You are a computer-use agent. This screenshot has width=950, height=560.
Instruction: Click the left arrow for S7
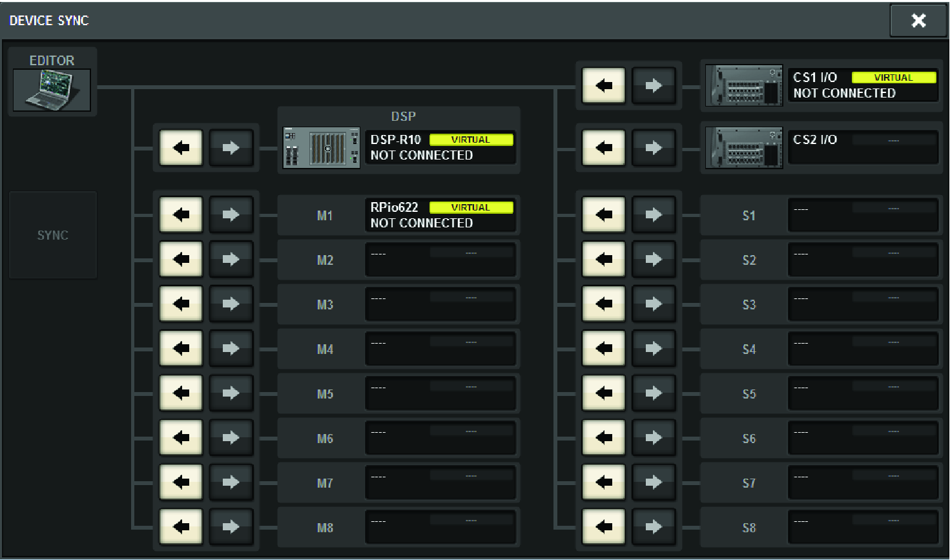pos(604,482)
